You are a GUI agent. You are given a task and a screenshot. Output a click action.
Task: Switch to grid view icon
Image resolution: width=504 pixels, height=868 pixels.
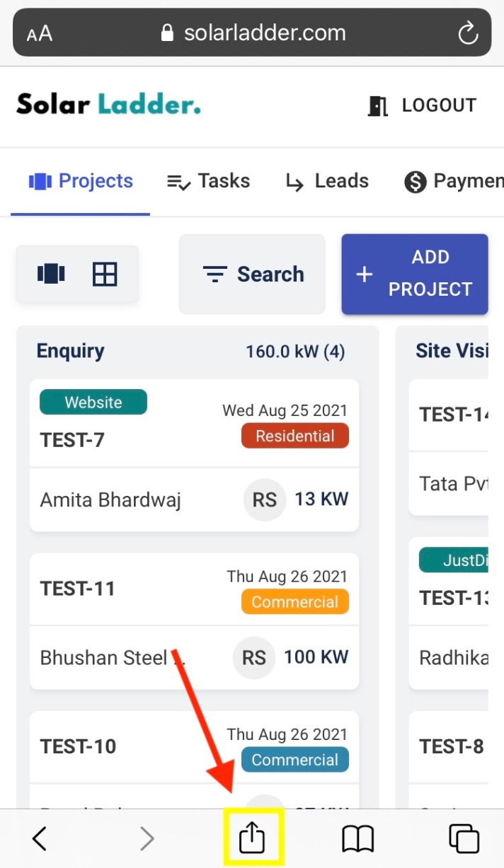(105, 274)
